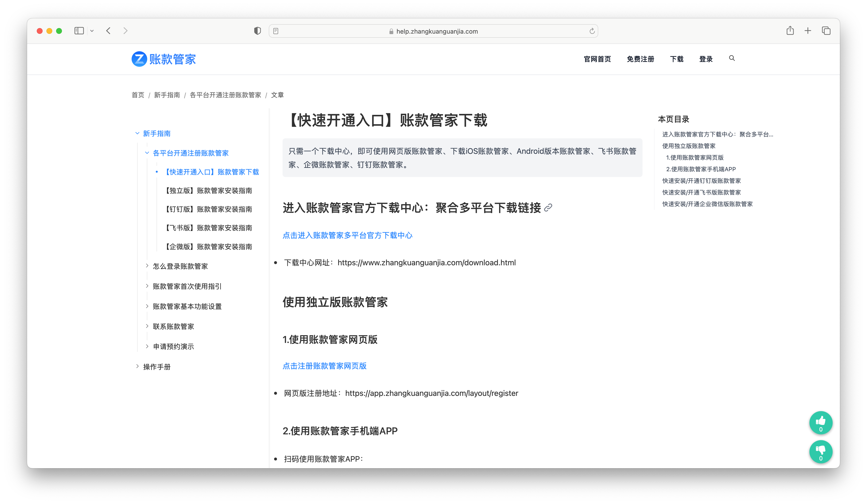The width and height of the screenshot is (867, 504).
Task: Toggle the Safari sidebar
Action: [x=79, y=31]
